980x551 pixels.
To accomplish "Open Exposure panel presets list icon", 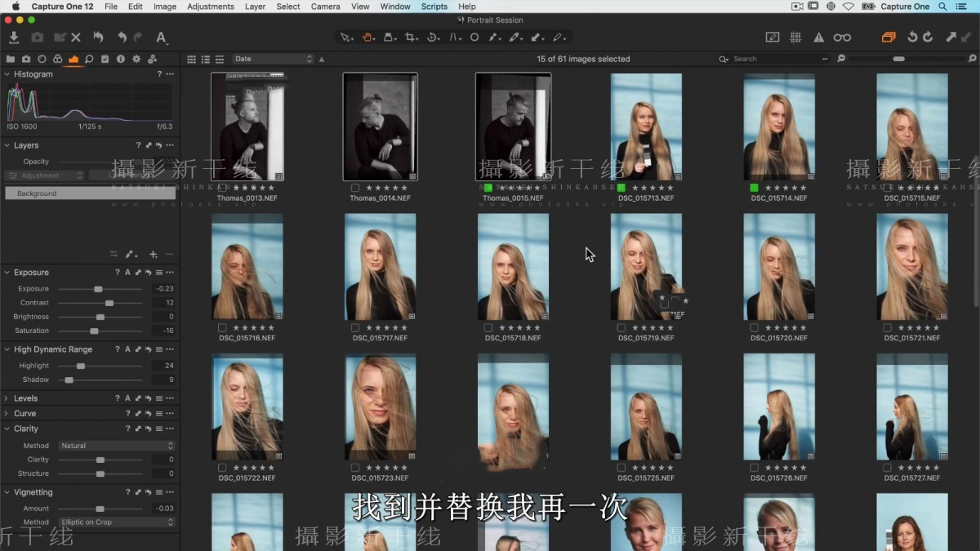I will coord(158,273).
